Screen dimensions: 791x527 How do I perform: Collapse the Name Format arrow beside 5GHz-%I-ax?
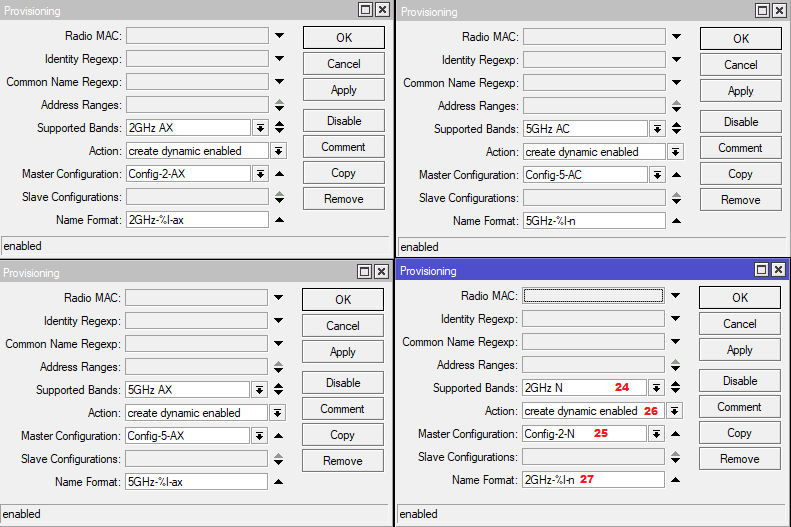(x=278, y=481)
